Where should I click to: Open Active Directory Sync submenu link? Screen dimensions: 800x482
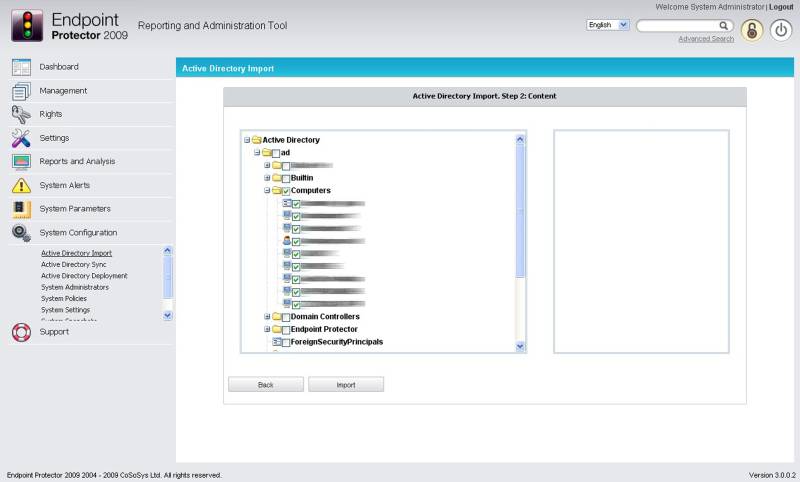point(73,264)
